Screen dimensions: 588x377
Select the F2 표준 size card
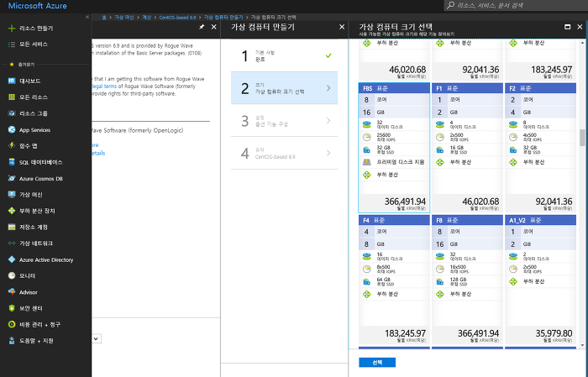(540, 148)
